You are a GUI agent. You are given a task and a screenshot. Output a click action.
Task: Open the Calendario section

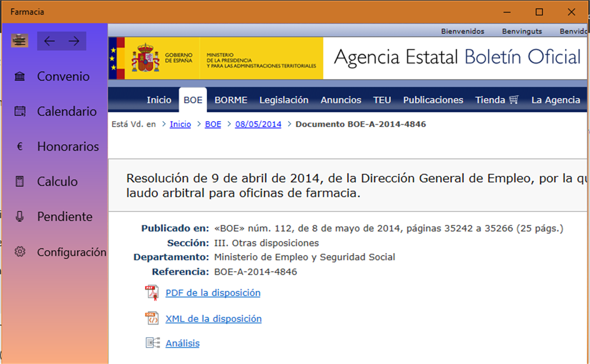(67, 111)
